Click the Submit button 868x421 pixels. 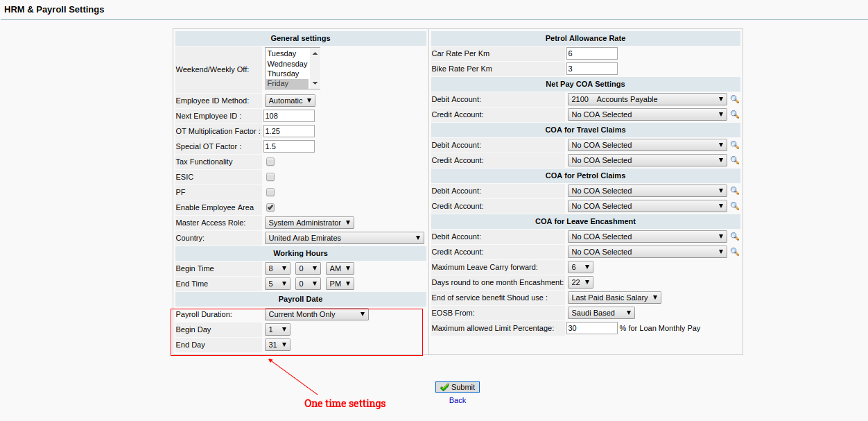(458, 387)
